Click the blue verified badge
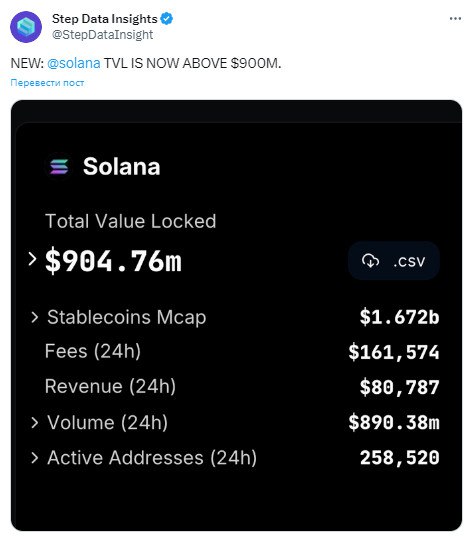Viewport: 476px width, 543px height. coord(167,19)
